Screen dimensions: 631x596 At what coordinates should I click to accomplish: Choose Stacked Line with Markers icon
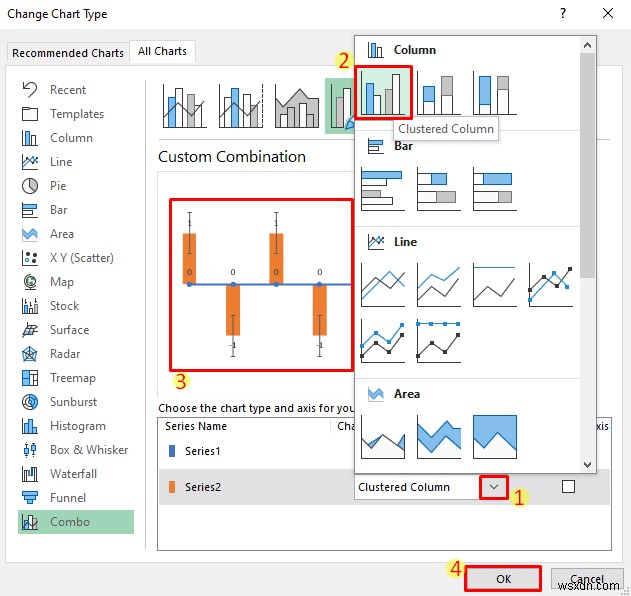click(x=383, y=341)
